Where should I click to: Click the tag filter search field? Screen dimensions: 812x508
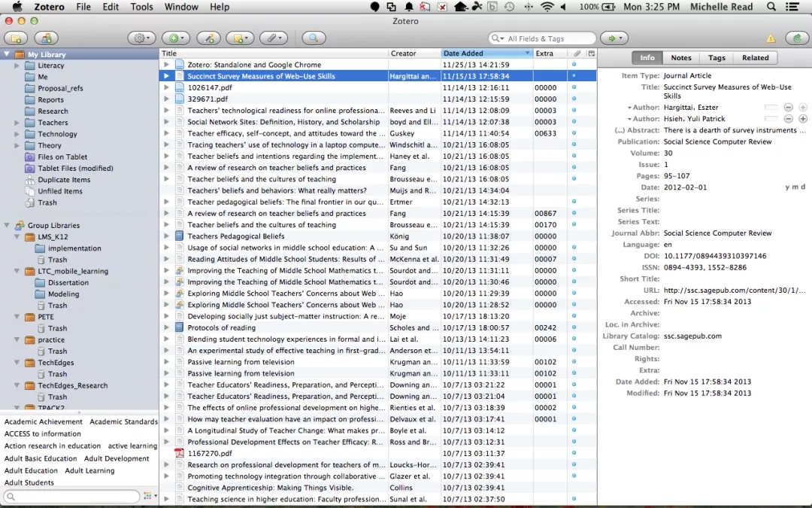pos(71,497)
